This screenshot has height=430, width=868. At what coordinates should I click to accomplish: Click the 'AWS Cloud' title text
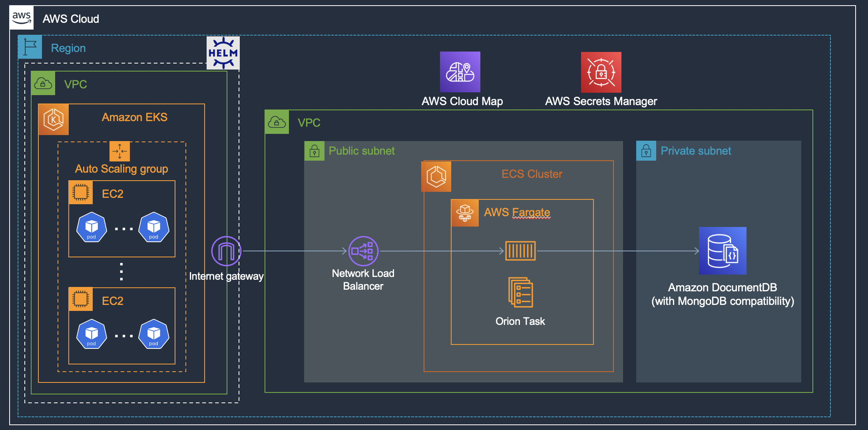point(71,19)
